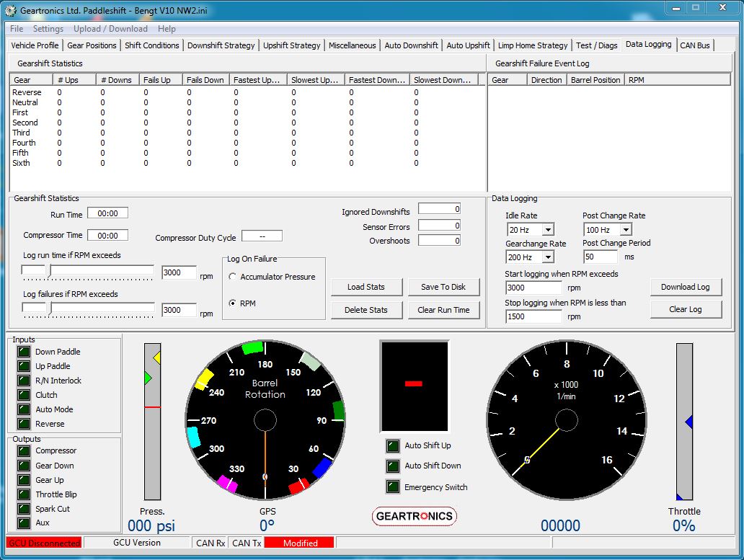
Task: Click the Compressor output indicator
Action: tap(24, 451)
